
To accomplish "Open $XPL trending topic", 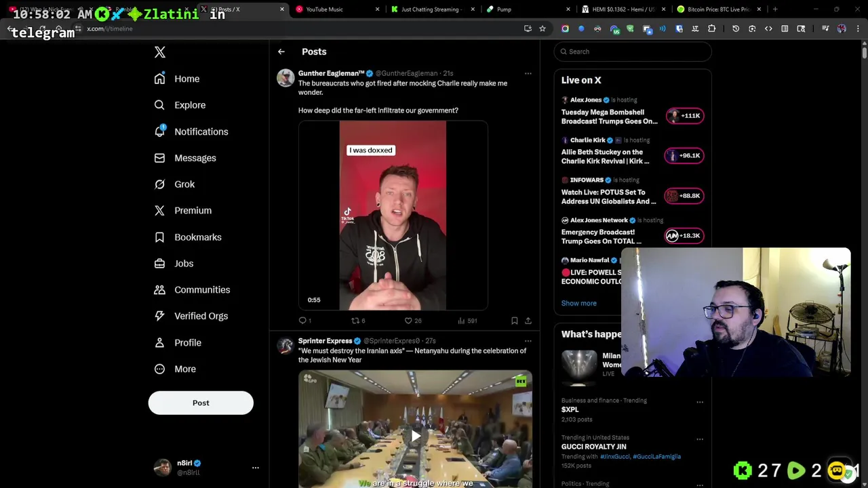I will [570, 409].
